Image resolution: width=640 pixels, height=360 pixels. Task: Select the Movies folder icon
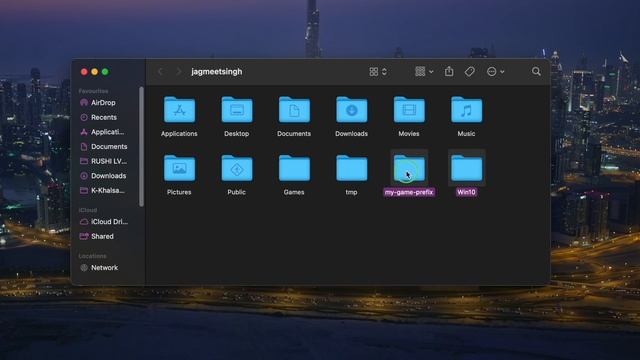(409, 109)
